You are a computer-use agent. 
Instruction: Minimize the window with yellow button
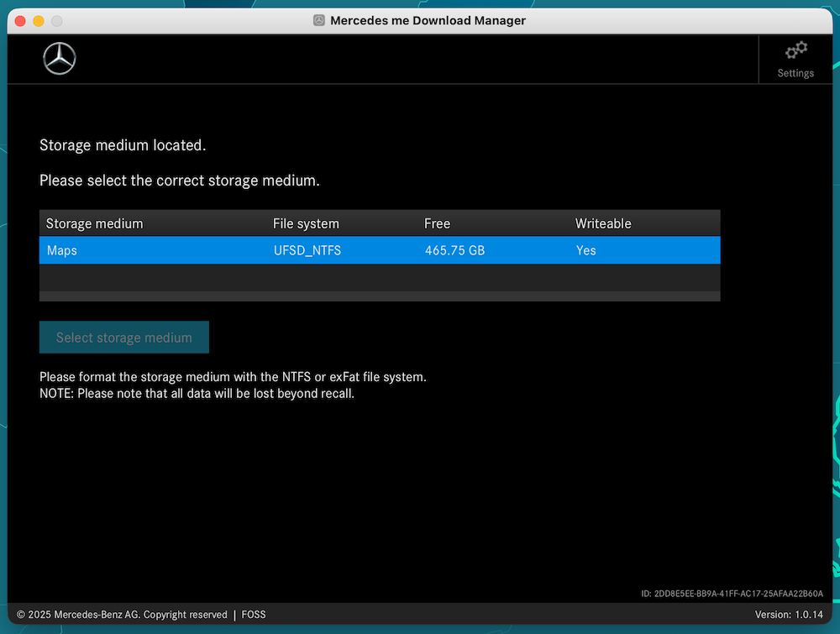click(39, 20)
